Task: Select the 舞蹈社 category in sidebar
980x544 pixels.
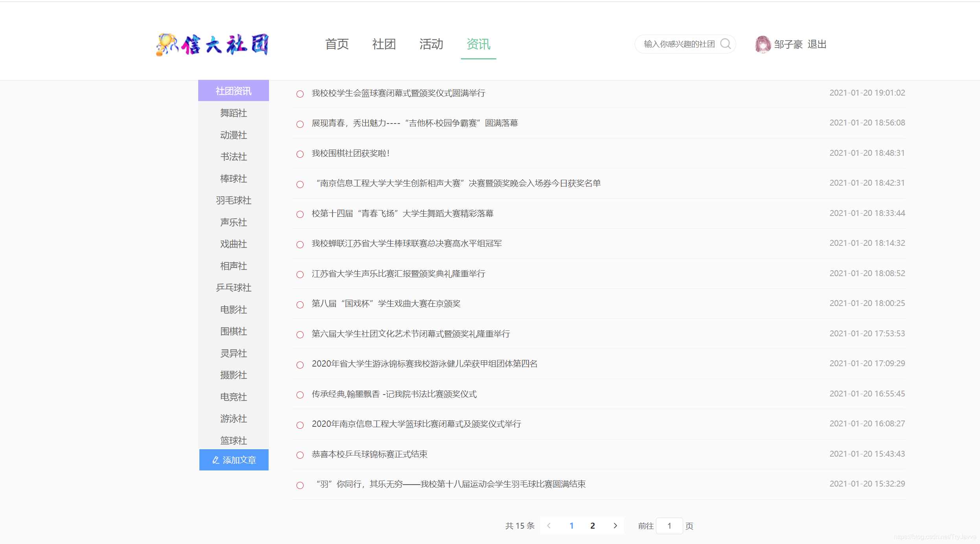Action: point(234,113)
